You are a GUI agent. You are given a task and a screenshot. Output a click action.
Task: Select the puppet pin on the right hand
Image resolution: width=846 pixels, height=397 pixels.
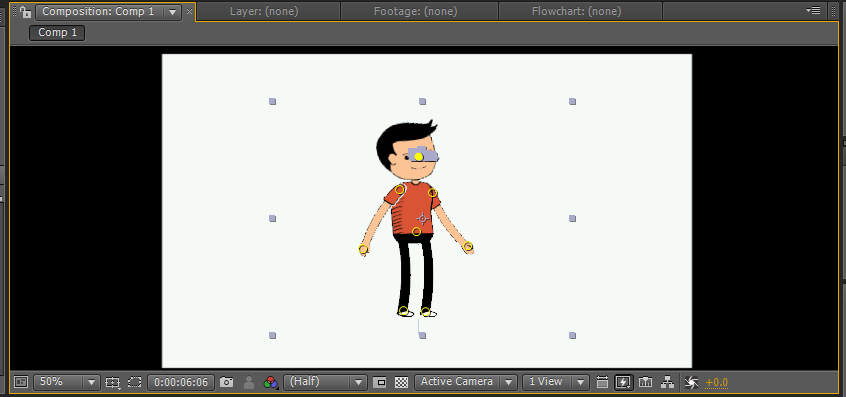coord(468,247)
